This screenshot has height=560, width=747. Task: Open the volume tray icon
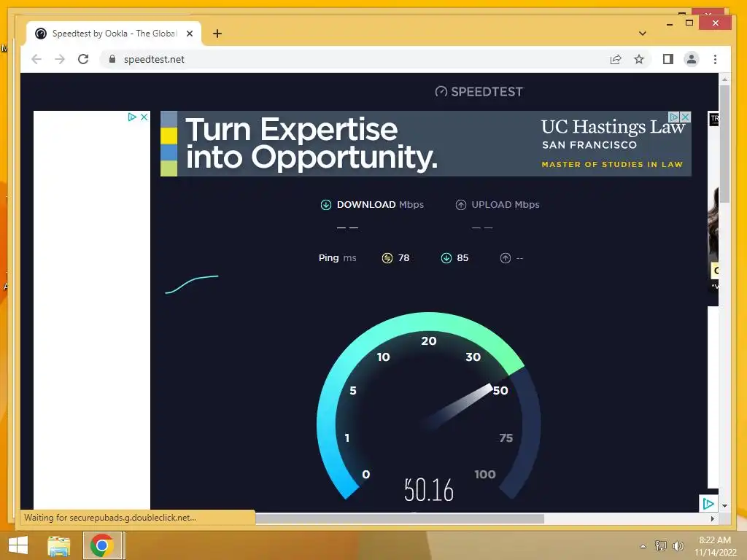tap(678, 545)
